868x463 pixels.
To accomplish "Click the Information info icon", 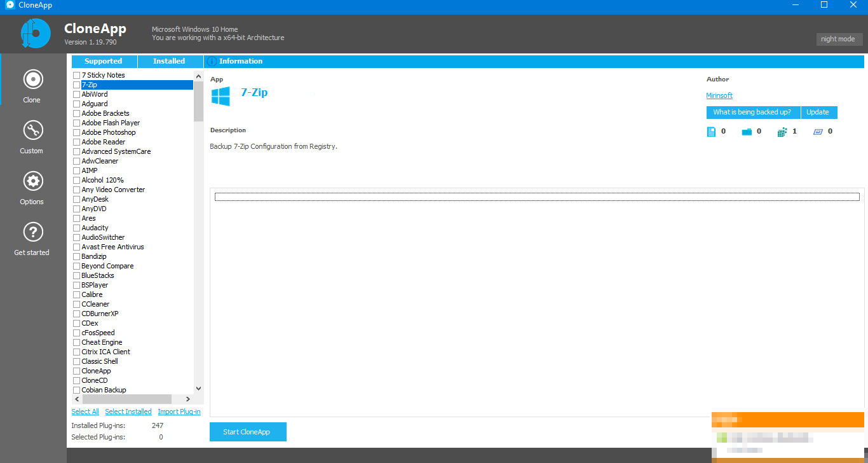I will [x=211, y=61].
